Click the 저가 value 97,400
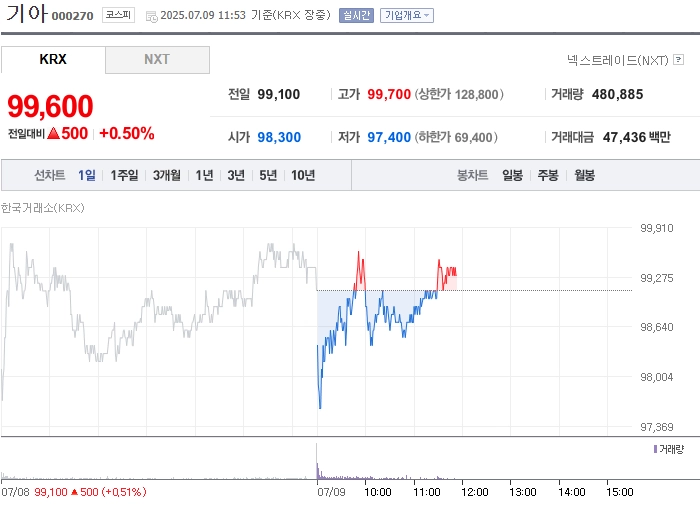700x515 pixels. (x=389, y=137)
